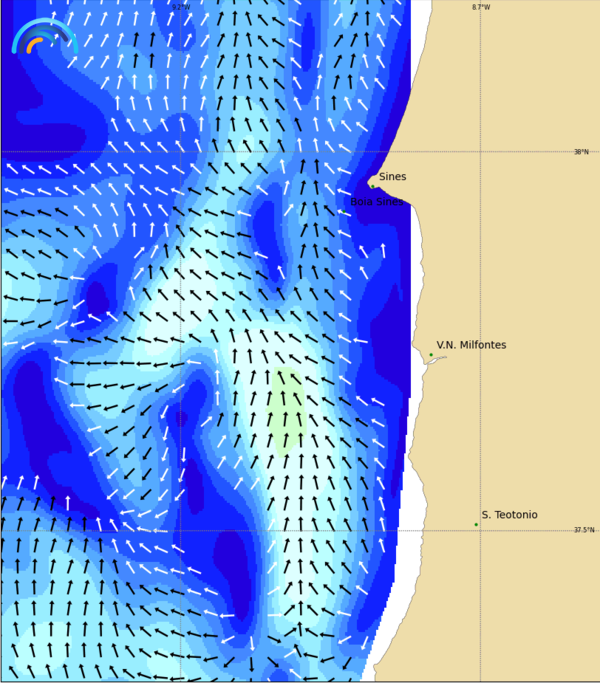
Task: Click the green dot beside V.N. Milfontes
Action: [x=431, y=355]
